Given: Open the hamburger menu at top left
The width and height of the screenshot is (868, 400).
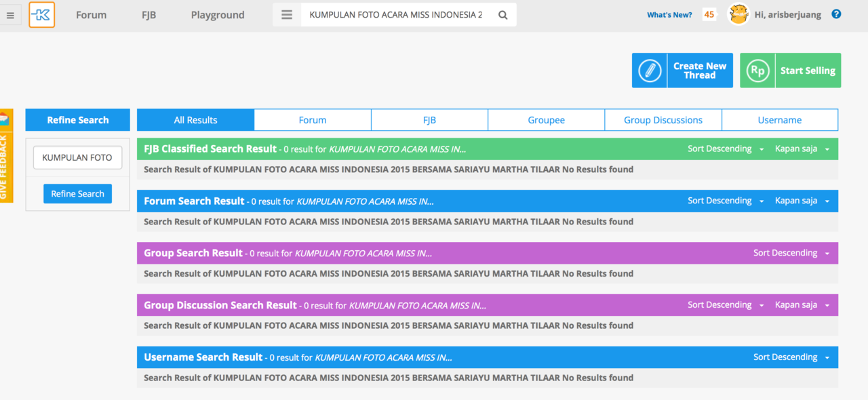Looking at the screenshot, I should (x=10, y=15).
